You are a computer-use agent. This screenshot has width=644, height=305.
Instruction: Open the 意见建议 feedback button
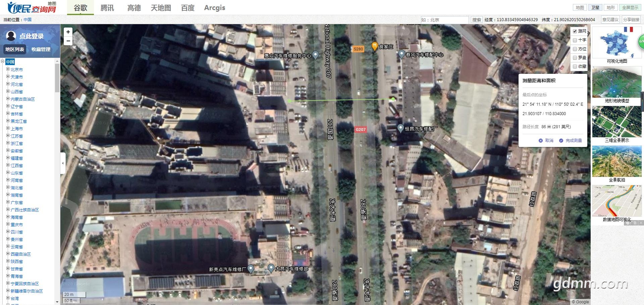pos(610,20)
